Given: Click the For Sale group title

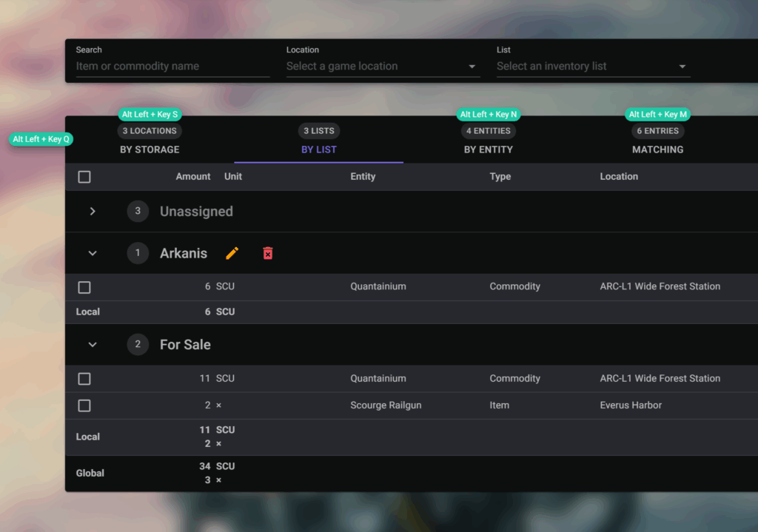Looking at the screenshot, I should 185,345.
